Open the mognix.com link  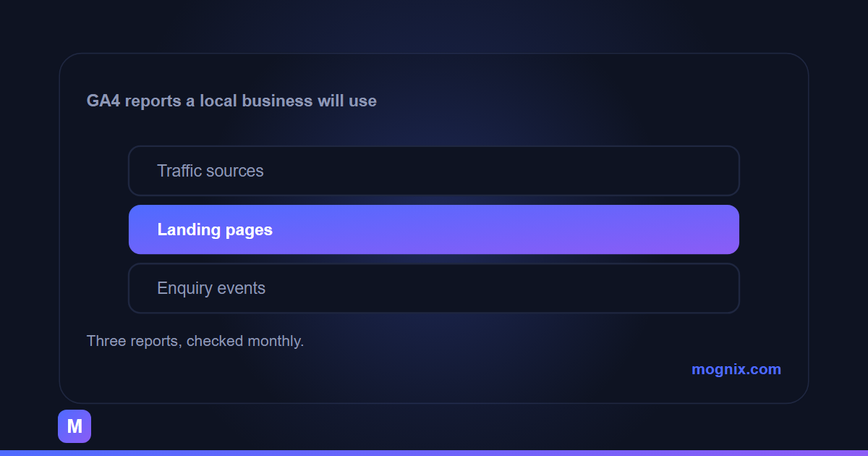point(736,369)
